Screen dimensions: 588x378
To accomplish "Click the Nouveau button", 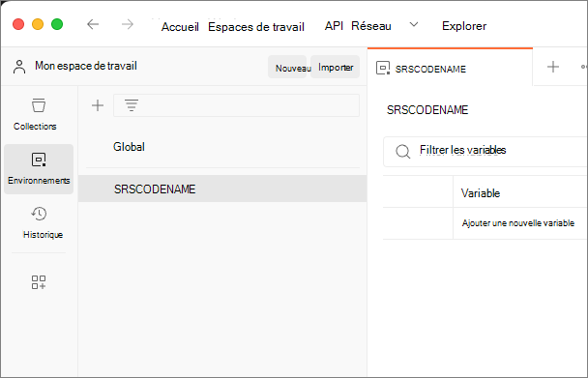I will (287, 67).
